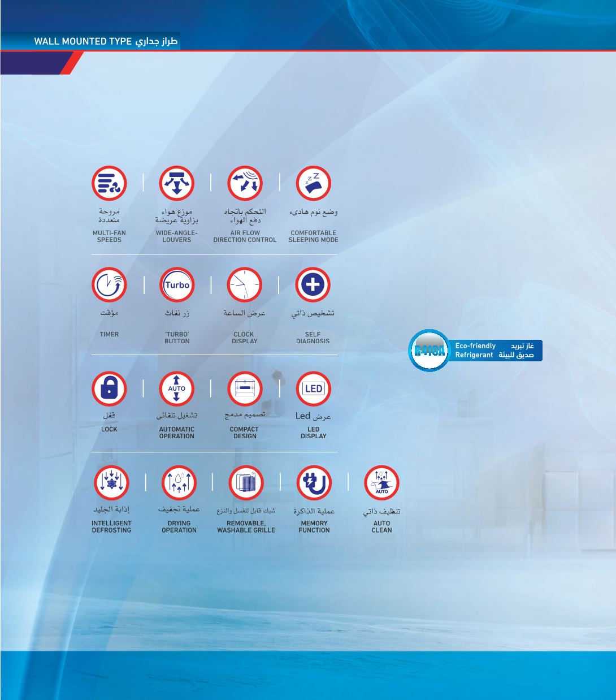Click the Auto Clean icon
The height and width of the screenshot is (700, 616).
coord(381,483)
